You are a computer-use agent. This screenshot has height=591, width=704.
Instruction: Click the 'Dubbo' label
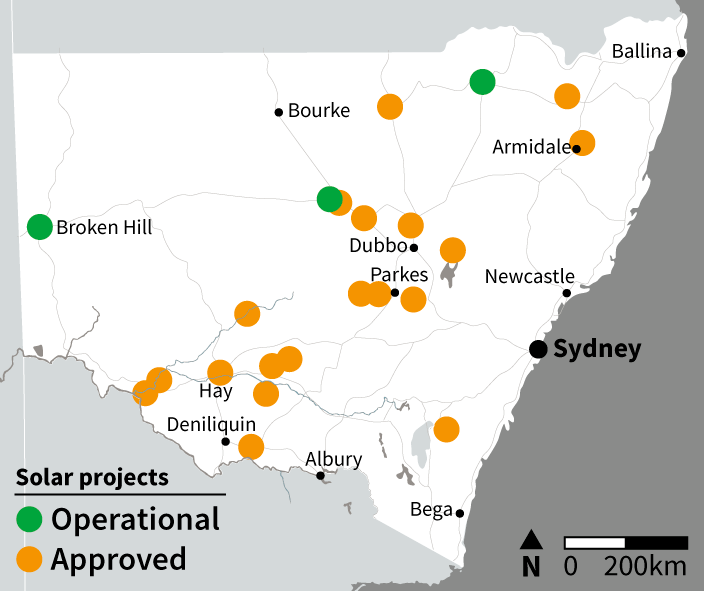click(378, 246)
